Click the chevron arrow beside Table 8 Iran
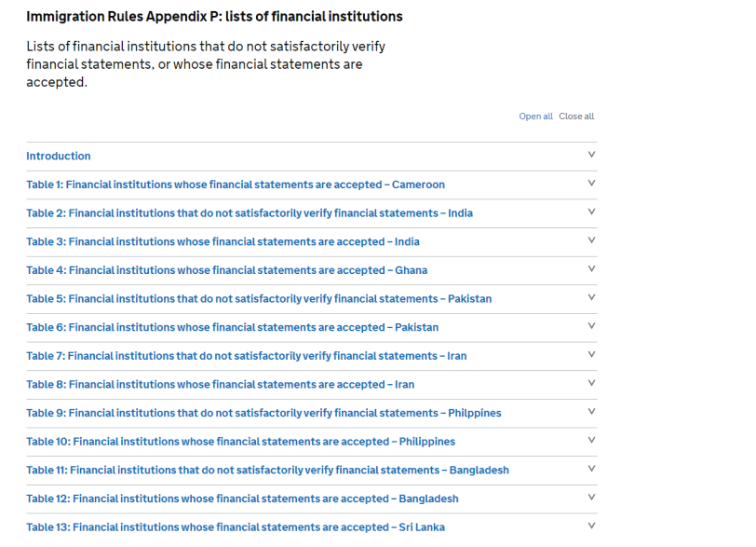The image size is (756, 547). point(591,383)
